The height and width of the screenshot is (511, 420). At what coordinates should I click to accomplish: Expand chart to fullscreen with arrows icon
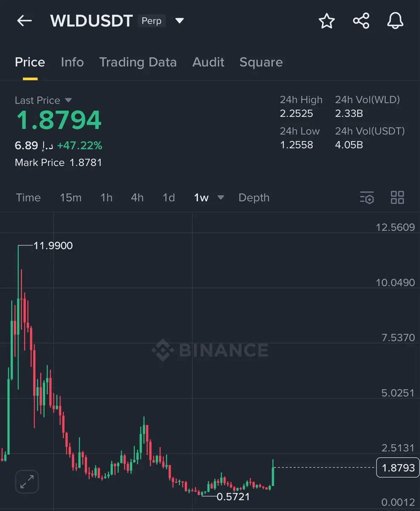click(x=27, y=482)
